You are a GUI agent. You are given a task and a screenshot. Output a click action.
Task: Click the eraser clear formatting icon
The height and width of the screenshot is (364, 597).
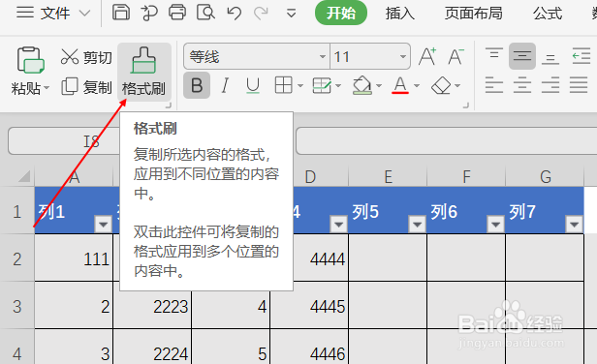(x=441, y=85)
